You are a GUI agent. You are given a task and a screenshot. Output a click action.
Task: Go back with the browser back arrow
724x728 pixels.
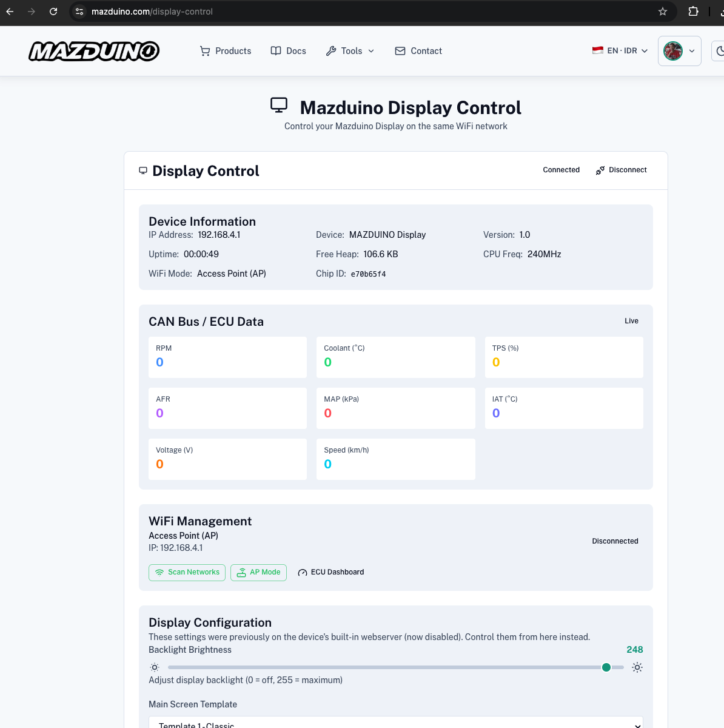point(10,12)
